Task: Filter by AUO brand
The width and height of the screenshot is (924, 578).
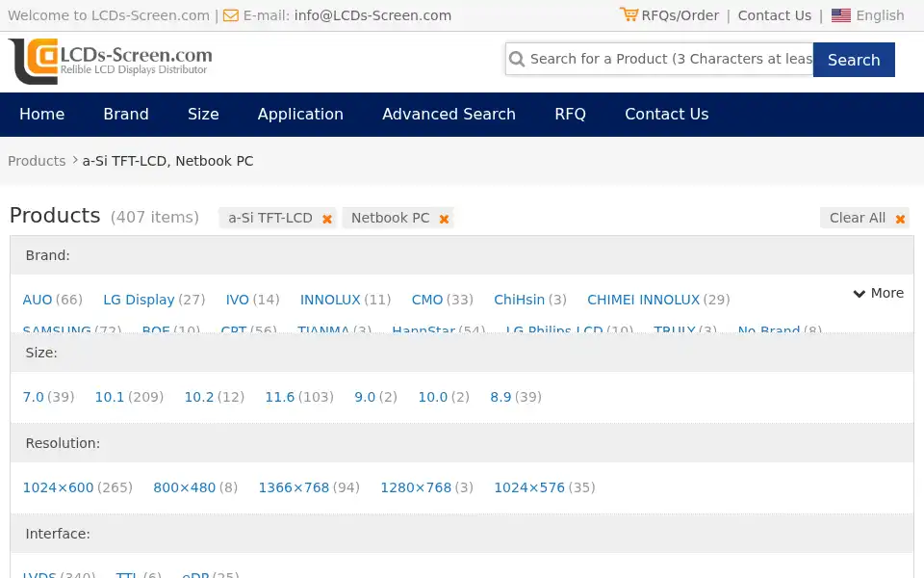Action: [38, 300]
